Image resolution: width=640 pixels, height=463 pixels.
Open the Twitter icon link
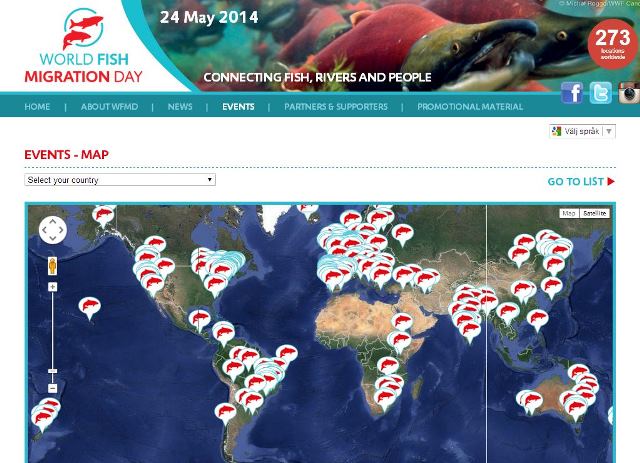[x=600, y=93]
